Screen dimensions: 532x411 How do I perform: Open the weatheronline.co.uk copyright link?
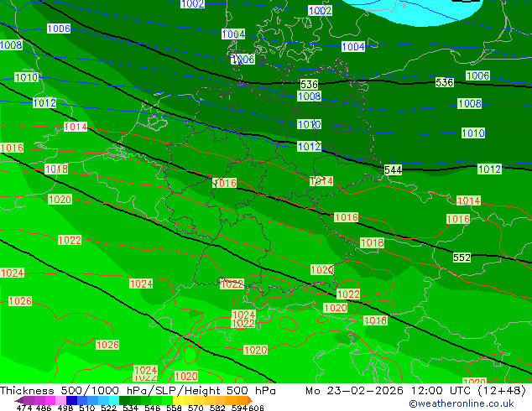pos(462,403)
